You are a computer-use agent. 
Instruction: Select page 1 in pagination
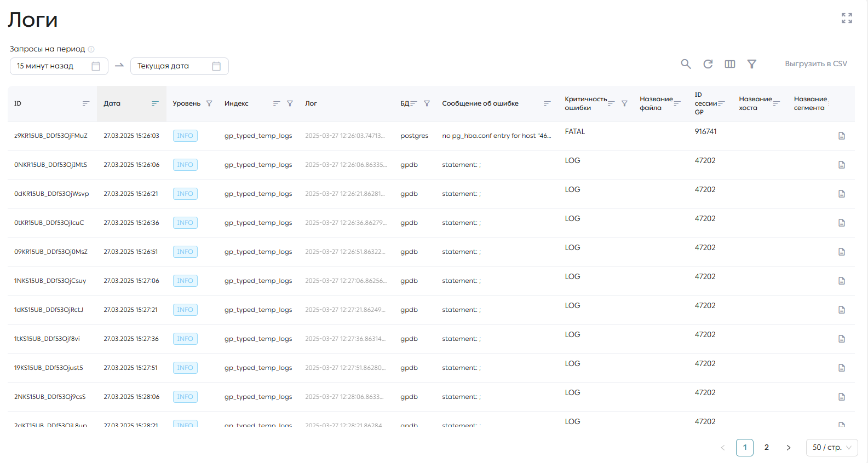[745, 448]
